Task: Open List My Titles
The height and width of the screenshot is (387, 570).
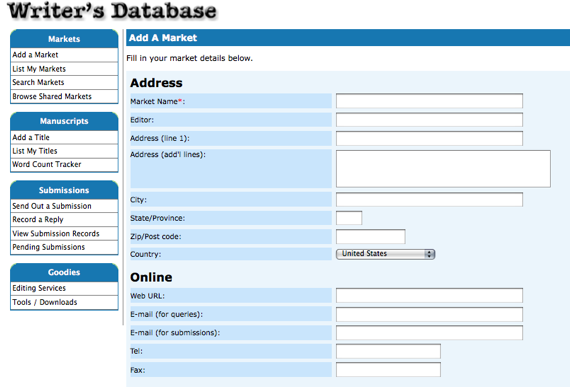Action: tap(35, 151)
